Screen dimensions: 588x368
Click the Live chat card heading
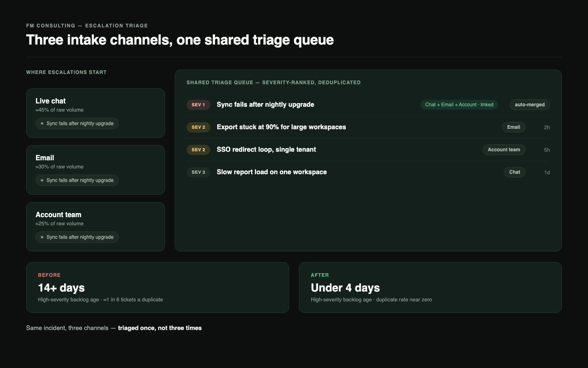(51, 101)
